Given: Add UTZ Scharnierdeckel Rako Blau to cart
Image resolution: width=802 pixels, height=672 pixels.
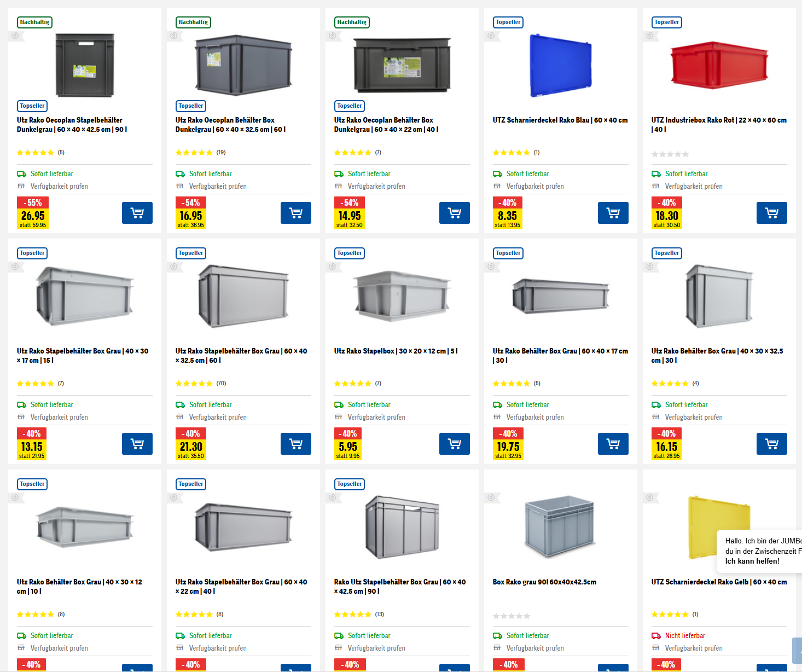Looking at the screenshot, I should 613,213.
